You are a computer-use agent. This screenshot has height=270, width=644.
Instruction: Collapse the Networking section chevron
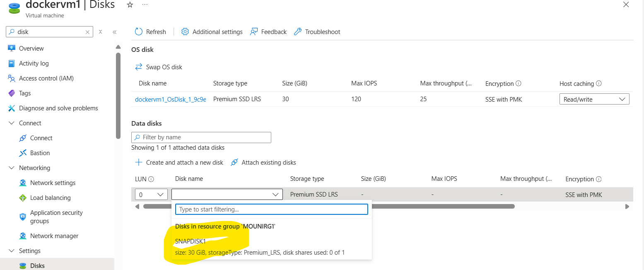click(12, 168)
